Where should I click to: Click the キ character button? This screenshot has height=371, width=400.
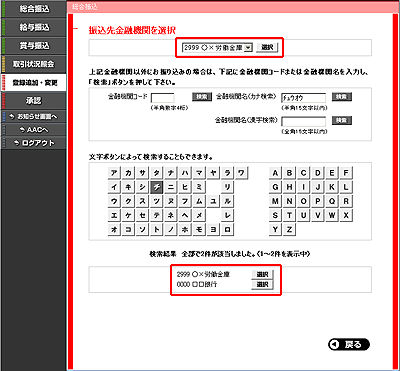coord(128,187)
